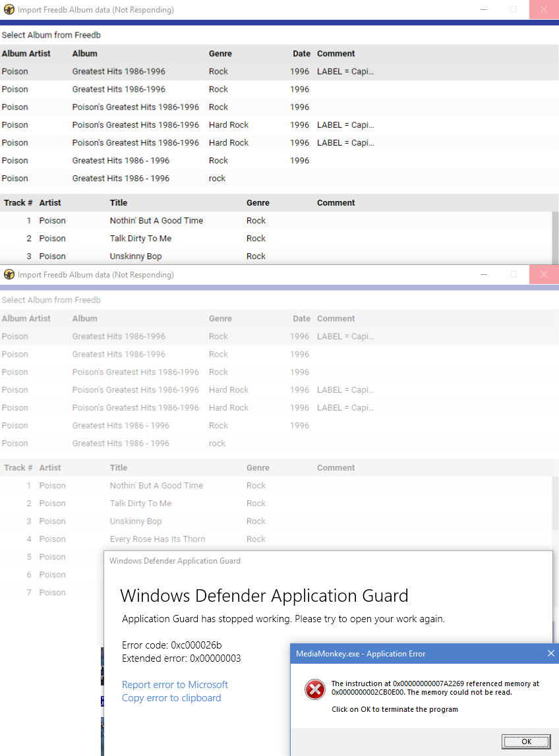Click the MediaMonkey icon in the lower faded window title bar
This screenshot has width=559, height=756.
point(9,274)
